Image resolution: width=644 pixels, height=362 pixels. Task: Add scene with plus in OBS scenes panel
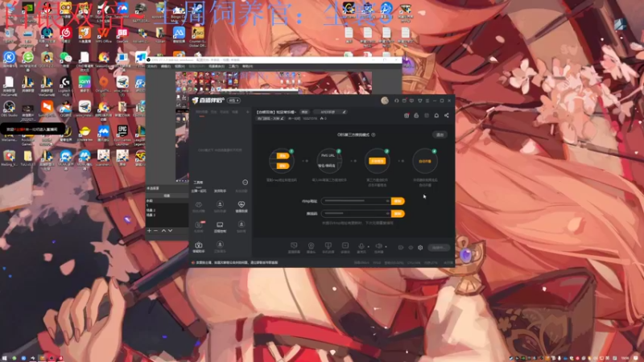pos(149,231)
